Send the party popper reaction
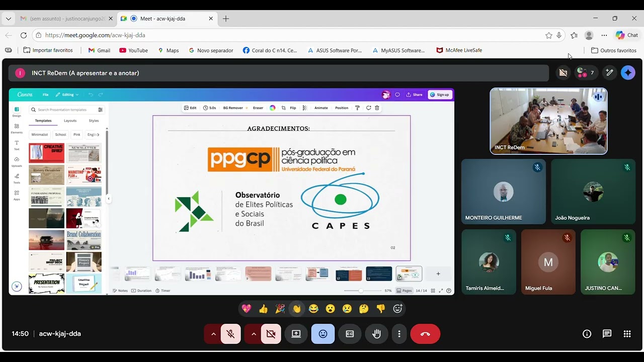Viewport: 644px width, 362px height. pos(280,309)
